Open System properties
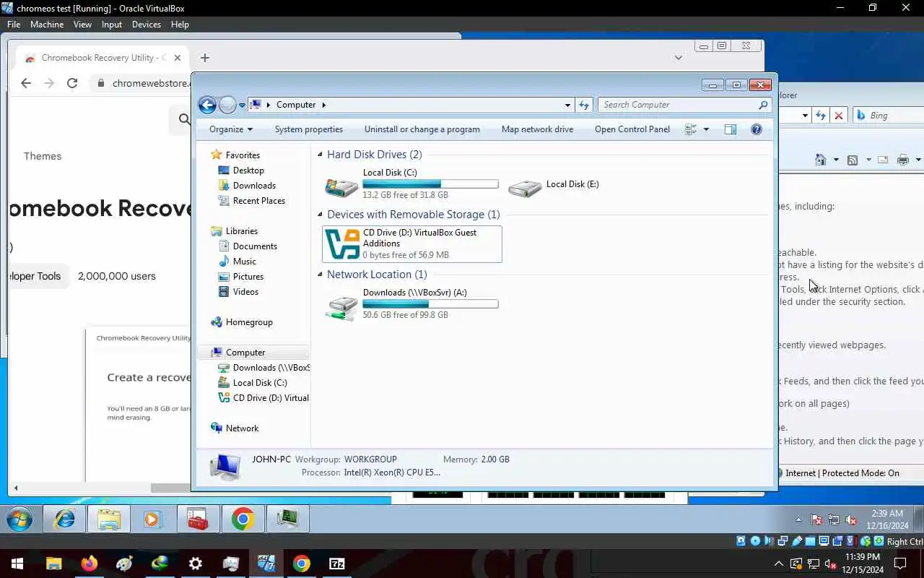 pyautogui.click(x=308, y=129)
